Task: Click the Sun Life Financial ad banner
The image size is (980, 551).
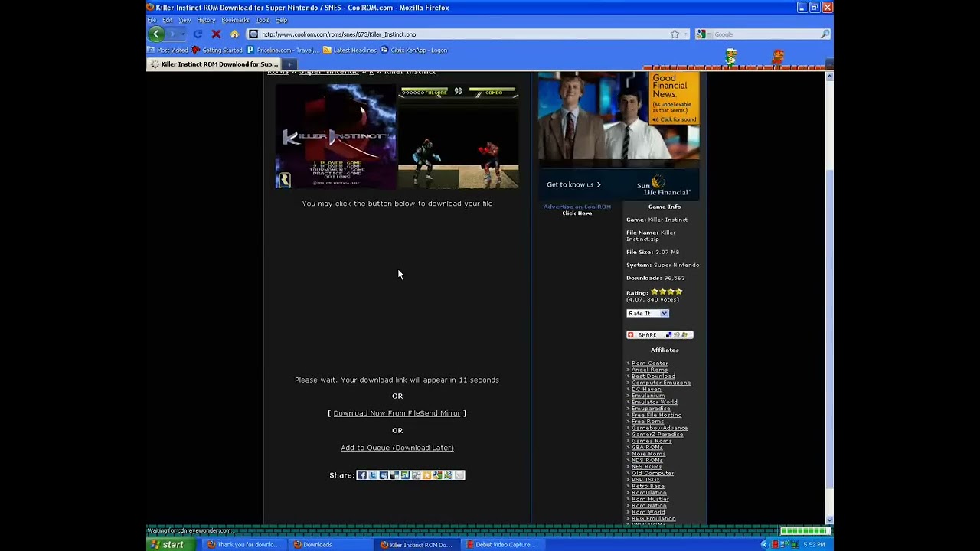Action: point(619,135)
